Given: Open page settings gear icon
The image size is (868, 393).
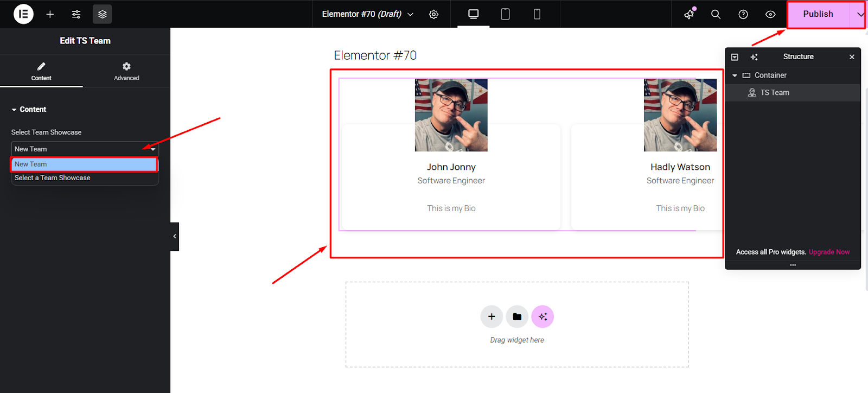Looking at the screenshot, I should click(x=433, y=14).
